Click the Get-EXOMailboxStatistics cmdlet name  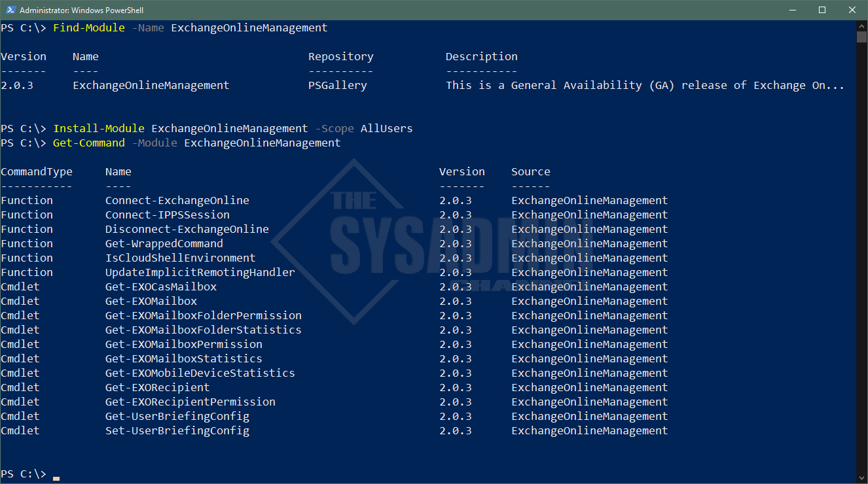[x=184, y=358]
